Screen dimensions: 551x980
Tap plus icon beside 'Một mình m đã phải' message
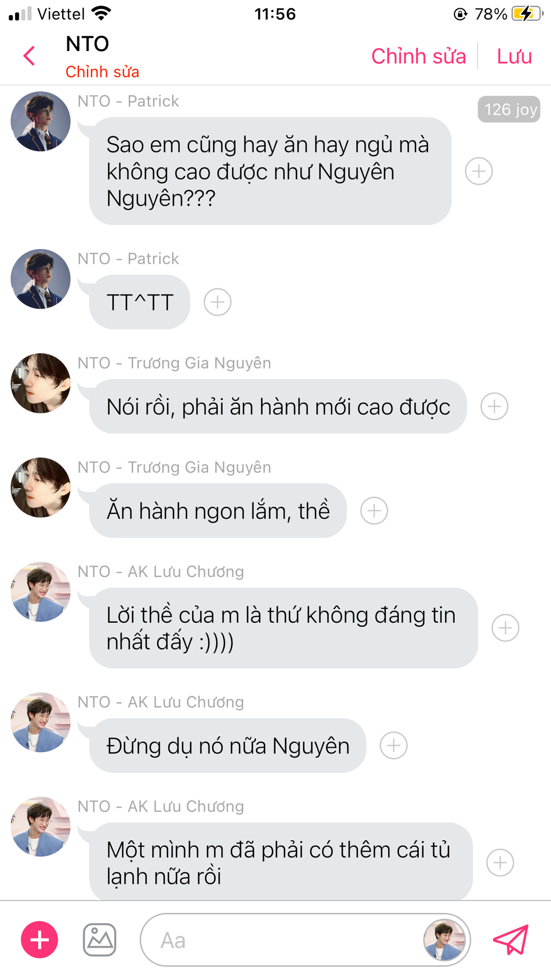[500, 863]
